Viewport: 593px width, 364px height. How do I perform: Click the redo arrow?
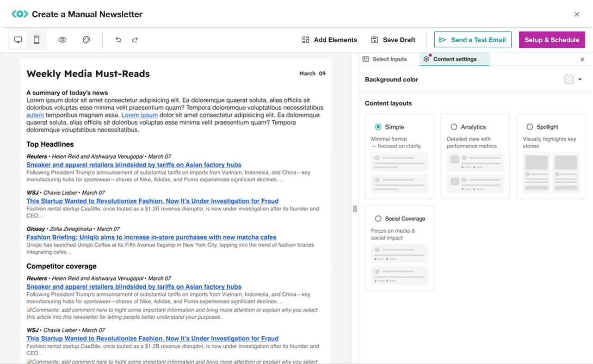(x=135, y=40)
